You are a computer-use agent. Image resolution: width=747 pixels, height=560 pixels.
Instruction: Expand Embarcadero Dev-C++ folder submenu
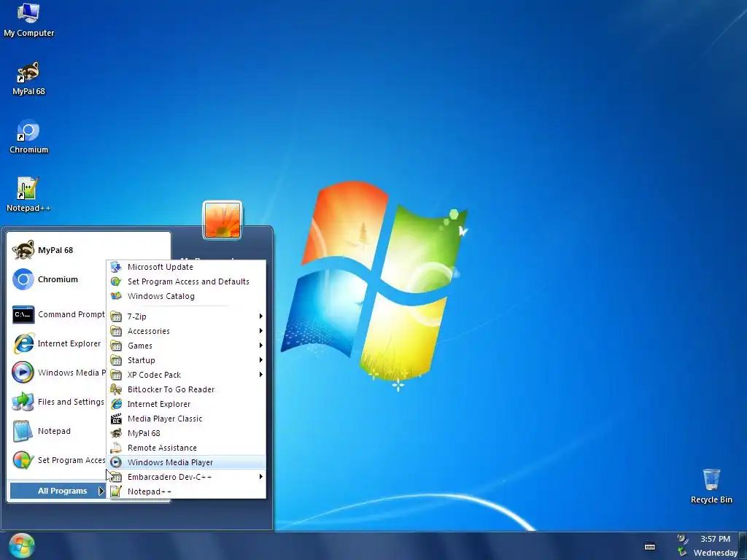coord(187,477)
